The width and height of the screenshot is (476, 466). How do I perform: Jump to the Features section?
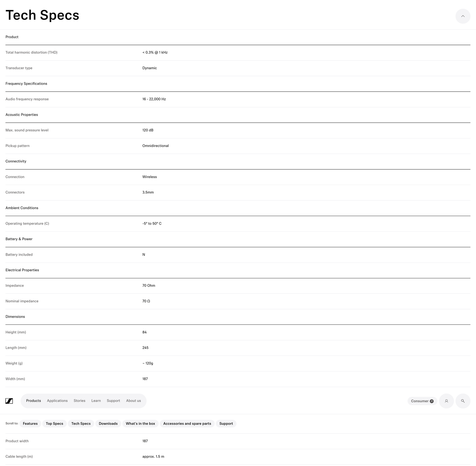coord(30,424)
